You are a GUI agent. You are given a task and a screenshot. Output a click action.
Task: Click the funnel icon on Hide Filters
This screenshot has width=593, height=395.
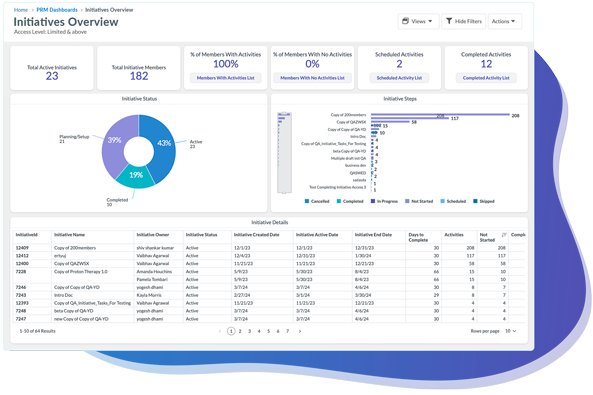click(x=449, y=21)
